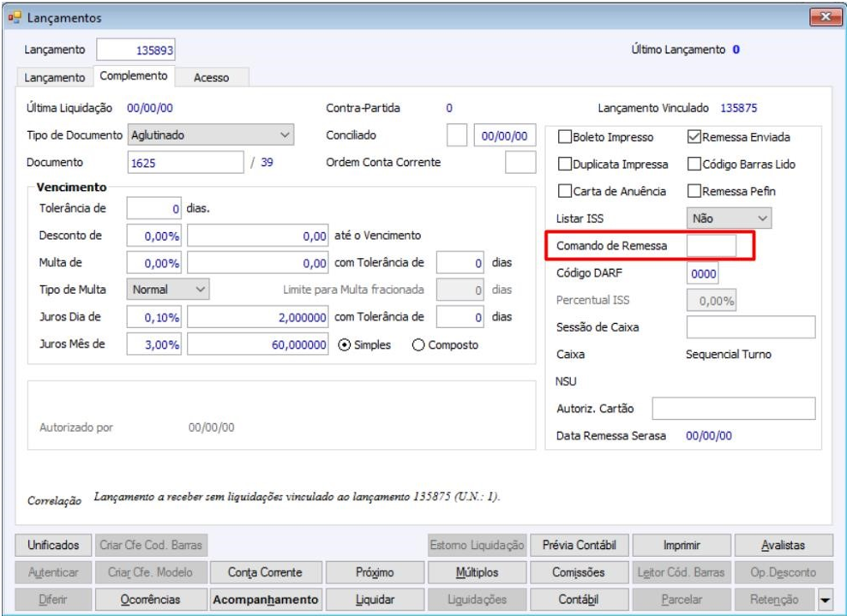Click the Ordem Conta Corrente field
This screenshot has width=847, height=616.
coord(520,163)
